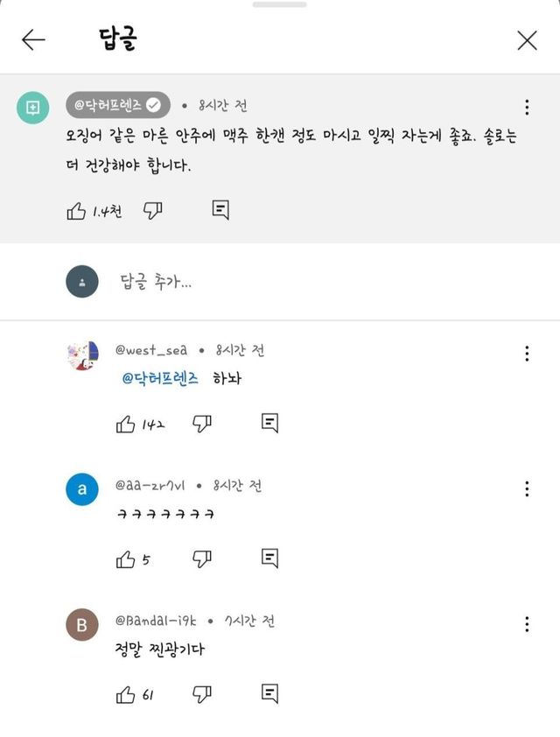This screenshot has width=560, height=737.
Task: Reply to the @Bandal-i9k comment
Action: coord(270,695)
